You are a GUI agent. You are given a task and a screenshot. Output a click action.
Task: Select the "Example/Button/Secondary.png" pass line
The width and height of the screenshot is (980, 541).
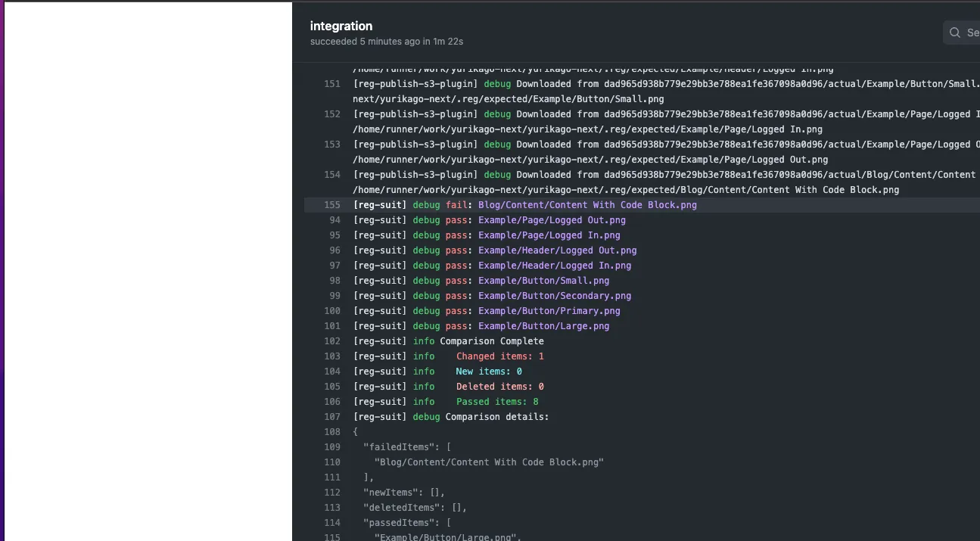[554, 296]
